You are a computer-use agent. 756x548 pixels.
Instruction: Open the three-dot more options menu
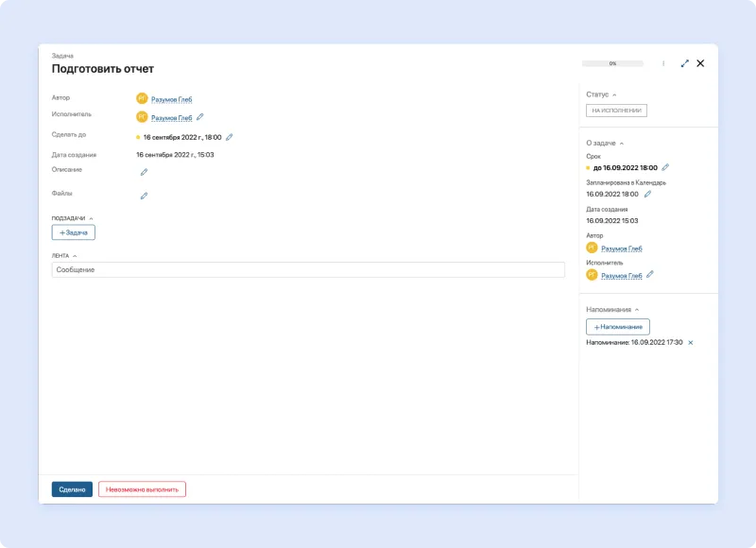click(x=663, y=63)
